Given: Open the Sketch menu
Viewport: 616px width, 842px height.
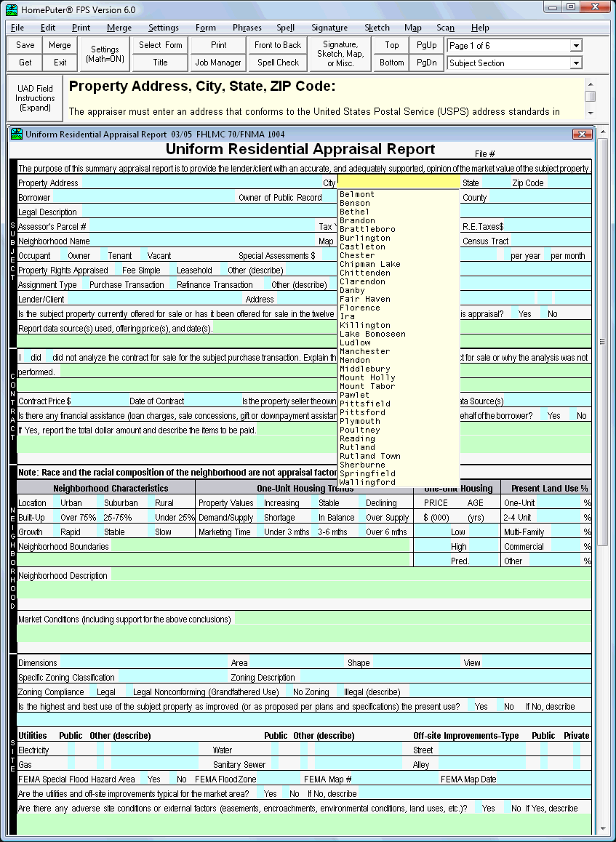Looking at the screenshot, I should 377,28.
